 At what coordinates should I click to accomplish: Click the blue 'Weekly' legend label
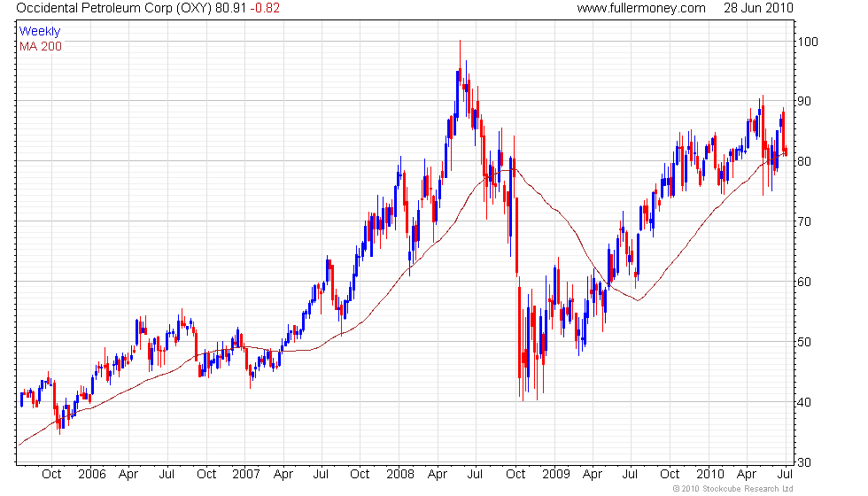tap(39, 32)
